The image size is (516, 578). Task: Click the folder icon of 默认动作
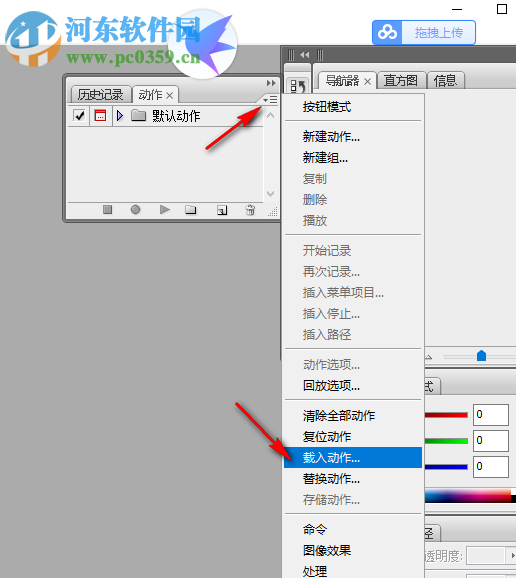(x=139, y=116)
